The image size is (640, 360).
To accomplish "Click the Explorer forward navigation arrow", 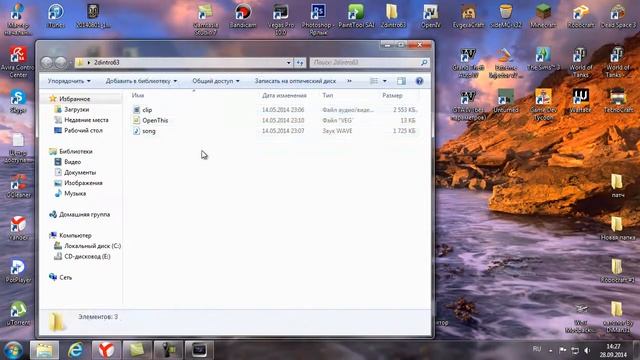I will tap(60, 62).
